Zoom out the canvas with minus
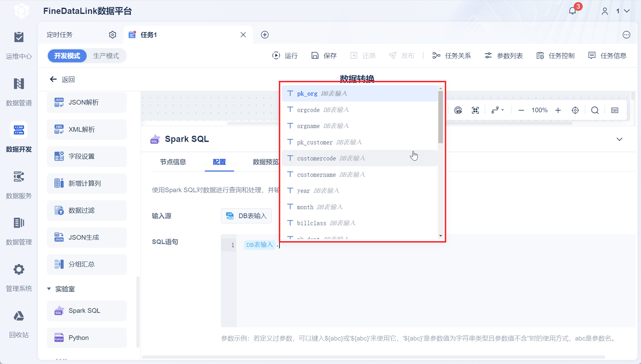Screen dimensions: 641x364 [521, 110]
